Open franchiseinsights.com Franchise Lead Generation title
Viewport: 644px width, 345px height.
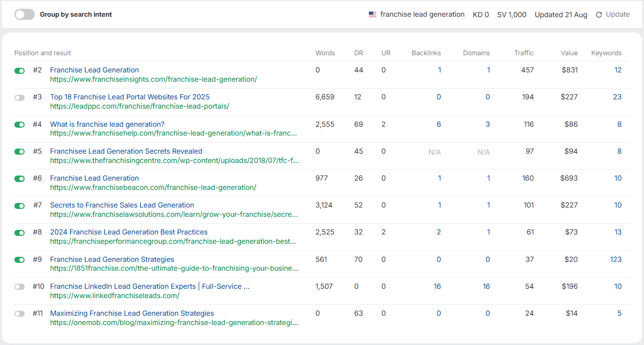tap(95, 70)
